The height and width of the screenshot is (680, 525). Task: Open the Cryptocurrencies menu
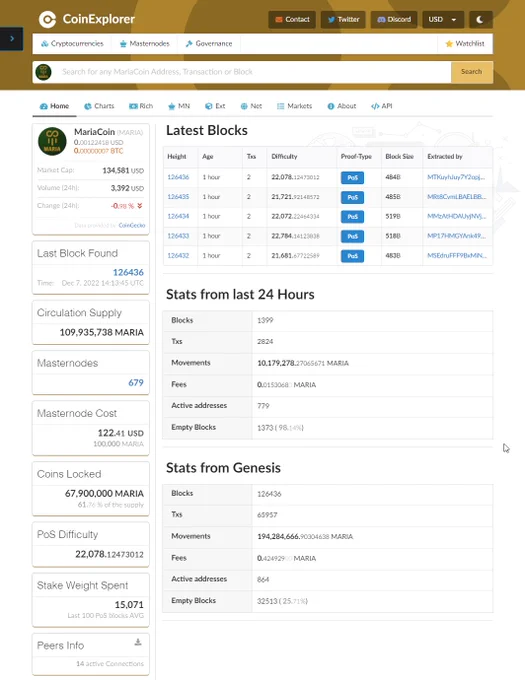click(72, 44)
